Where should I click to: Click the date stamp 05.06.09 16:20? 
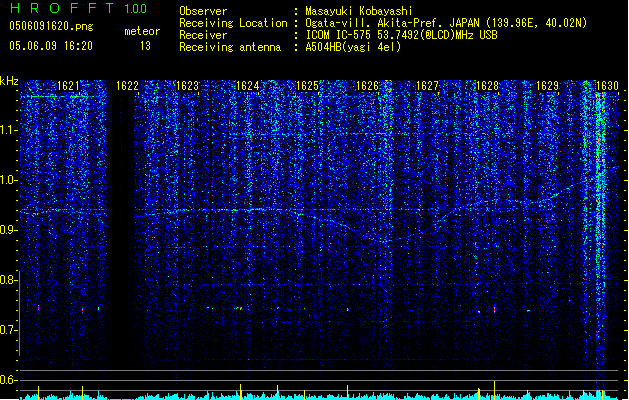(51, 46)
